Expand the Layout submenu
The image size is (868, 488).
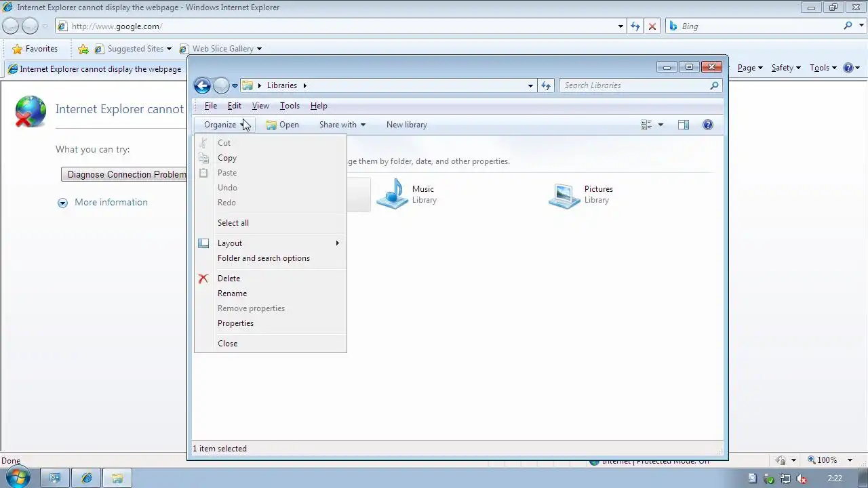pyautogui.click(x=271, y=243)
